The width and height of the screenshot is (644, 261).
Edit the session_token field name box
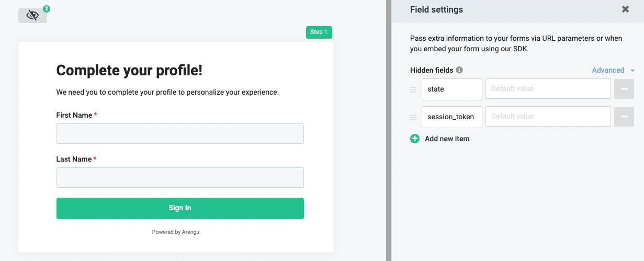451,117
